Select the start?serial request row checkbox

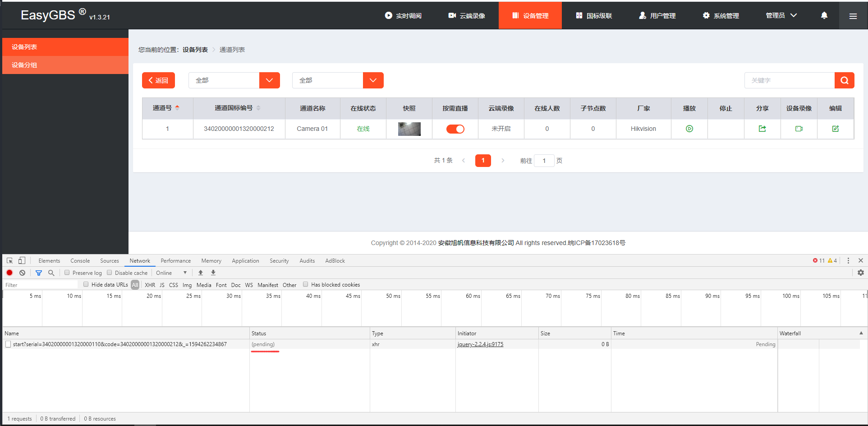click(8, 344)
